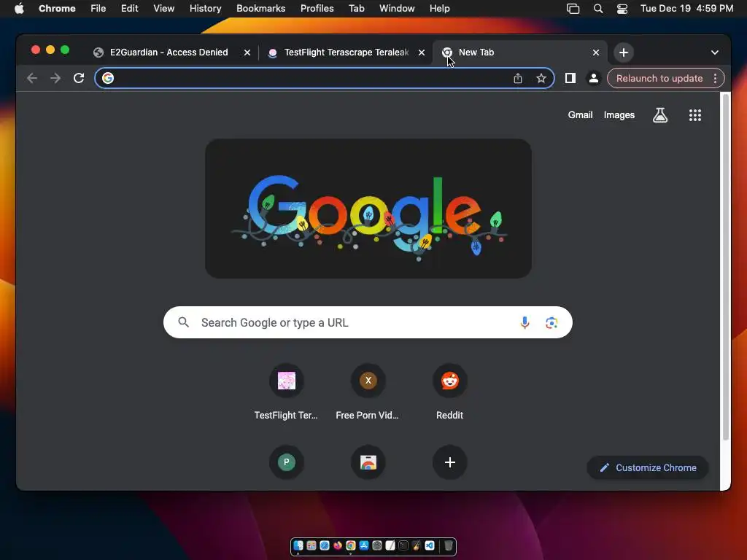Click the forward navigation arrow

tap(55, 78)
